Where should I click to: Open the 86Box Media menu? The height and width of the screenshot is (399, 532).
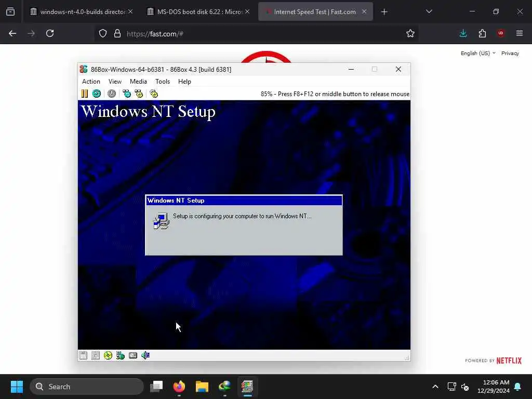[x=138, y=82]
